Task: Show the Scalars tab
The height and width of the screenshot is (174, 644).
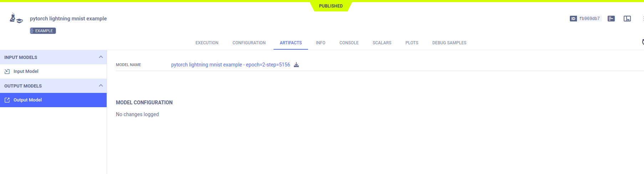Action: click(x=382, y=43)
